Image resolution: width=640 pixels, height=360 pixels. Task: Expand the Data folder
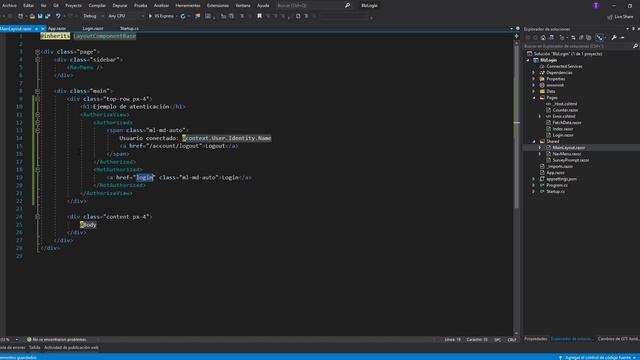(533, 91)
